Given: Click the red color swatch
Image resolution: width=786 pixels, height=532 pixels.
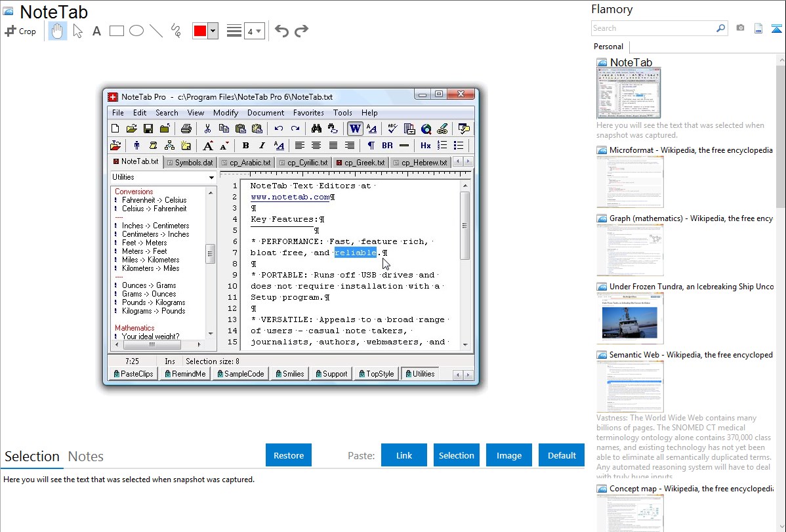Looking at the screenshot, I should pyautogui.click(x=200, y=31).
